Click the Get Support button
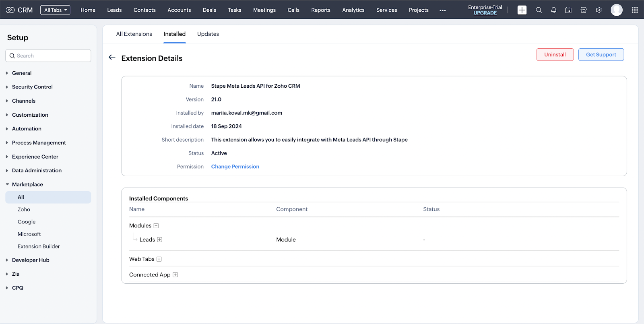The height and width of the screenshot is (324, 644). [x=601, y=55]
